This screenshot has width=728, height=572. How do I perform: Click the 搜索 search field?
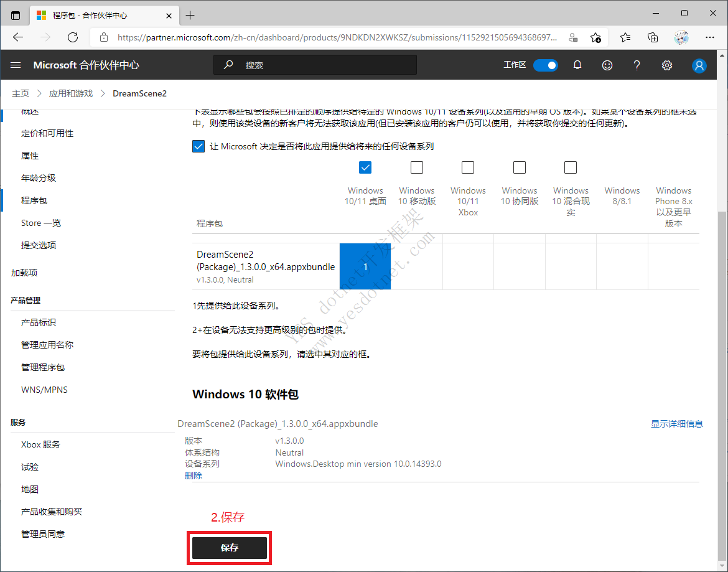tap(315, 65)
